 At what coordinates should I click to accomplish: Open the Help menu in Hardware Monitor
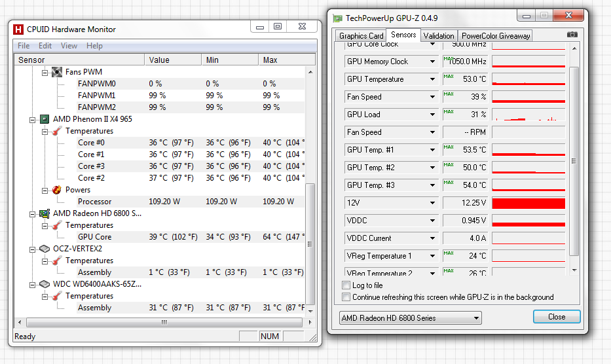[94, 46]
